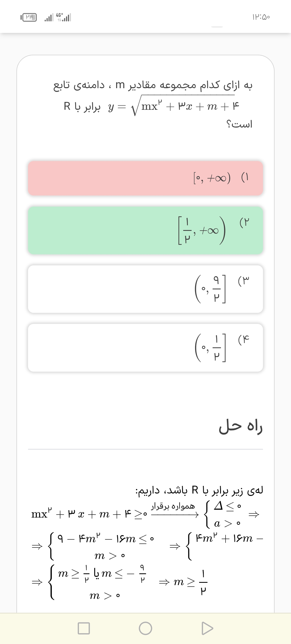
Task: Tap the final result m ≥ ۱/۲
Action: (x=190, y=582)
